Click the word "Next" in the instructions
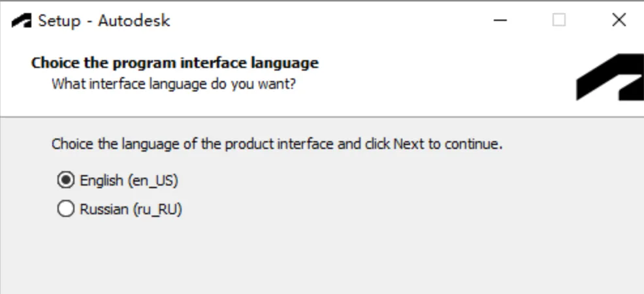 point(409,144)
